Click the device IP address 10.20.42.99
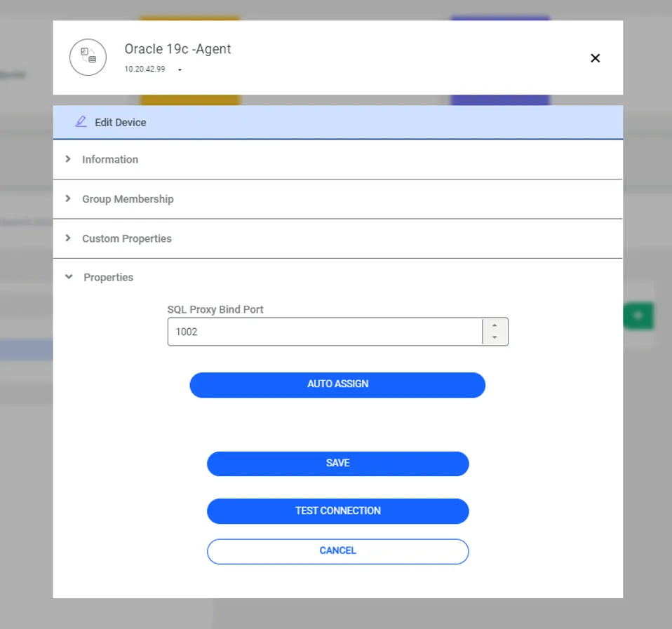672x629 pixels. 145,69
